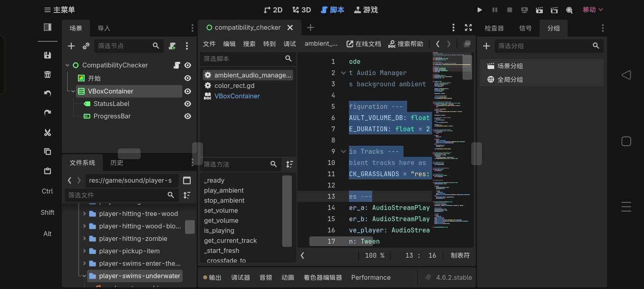Click the 筛选文件 filter field

121,195
